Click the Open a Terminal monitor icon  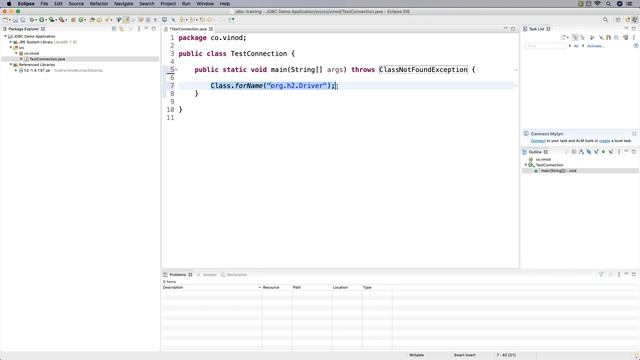pos(164,20)
